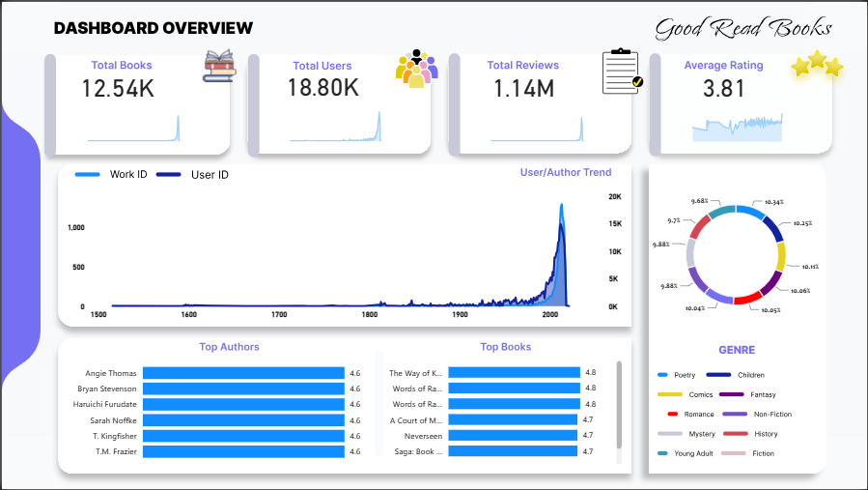
Task: Click the GENRE heading
Action: (737, 350)
